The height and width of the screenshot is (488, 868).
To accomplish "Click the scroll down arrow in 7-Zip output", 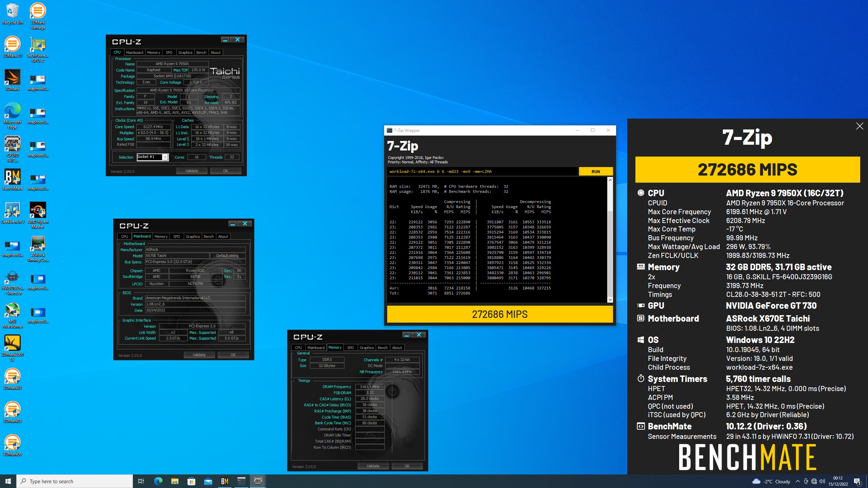I will pyautogui.click(x=610, y=300).
